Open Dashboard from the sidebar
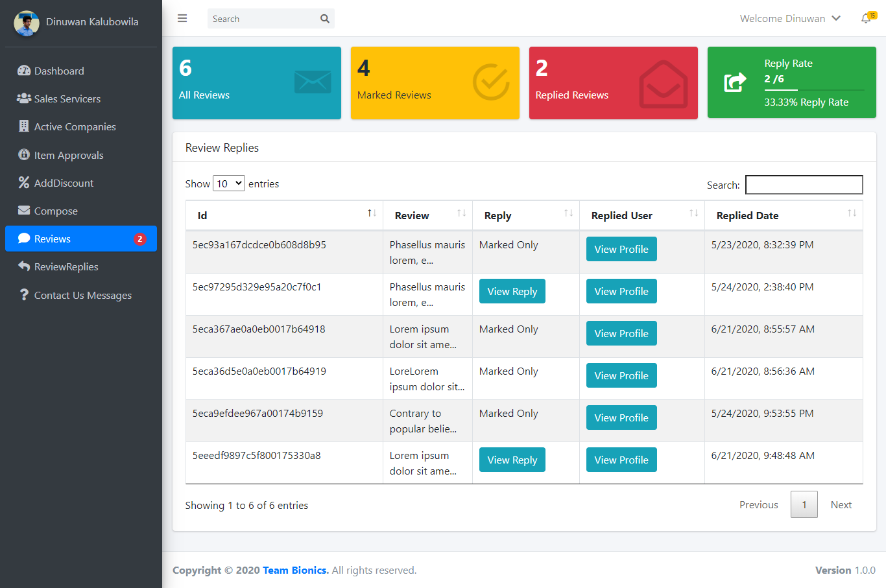 coord(59,71)
